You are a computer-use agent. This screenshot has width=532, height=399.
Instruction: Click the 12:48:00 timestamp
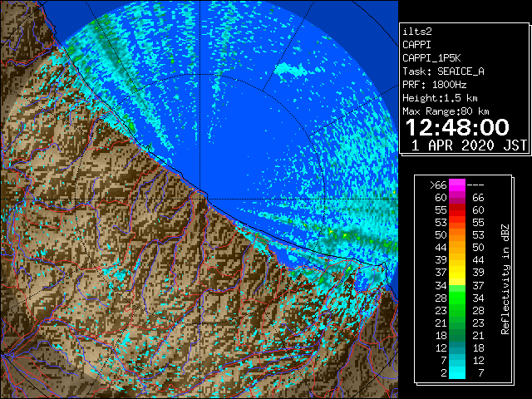click(x=457, y=127)
